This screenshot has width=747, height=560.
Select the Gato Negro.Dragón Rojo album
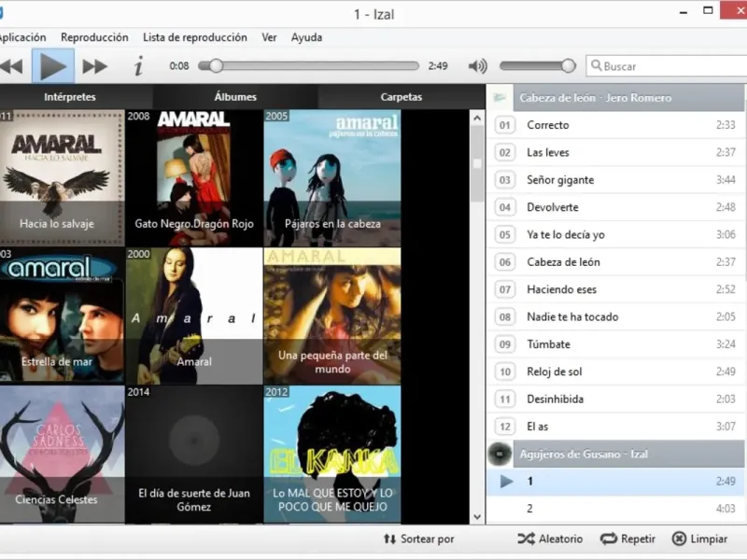click(x=194, y=177)
